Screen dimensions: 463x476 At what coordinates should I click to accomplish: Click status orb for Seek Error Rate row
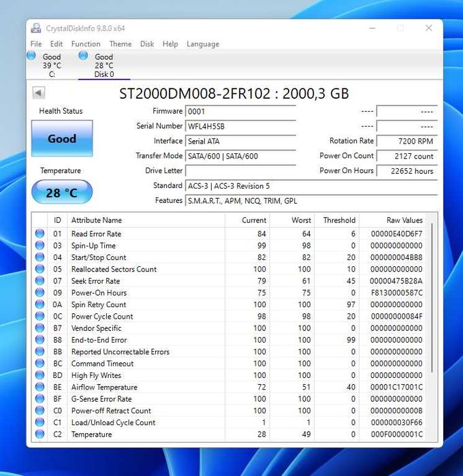39,281
